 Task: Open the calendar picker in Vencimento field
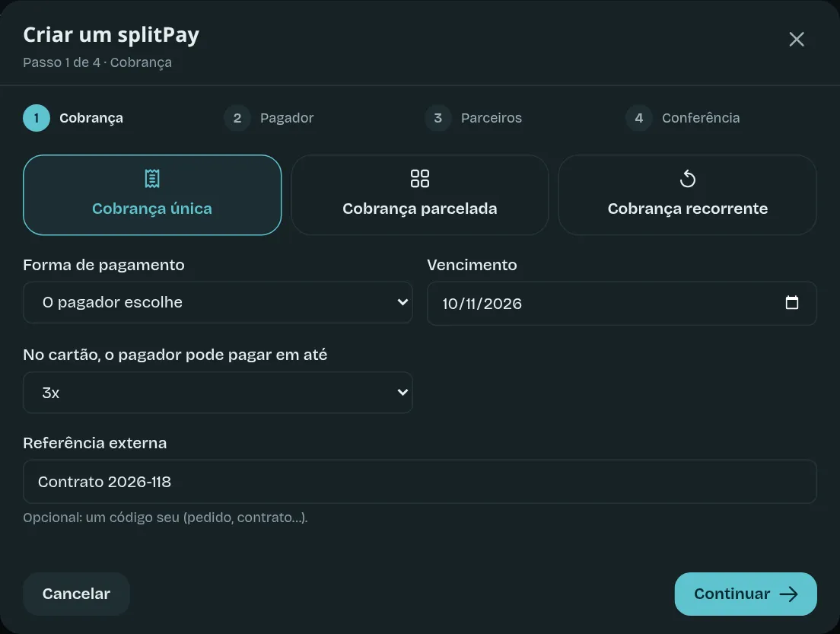(791, 303)
